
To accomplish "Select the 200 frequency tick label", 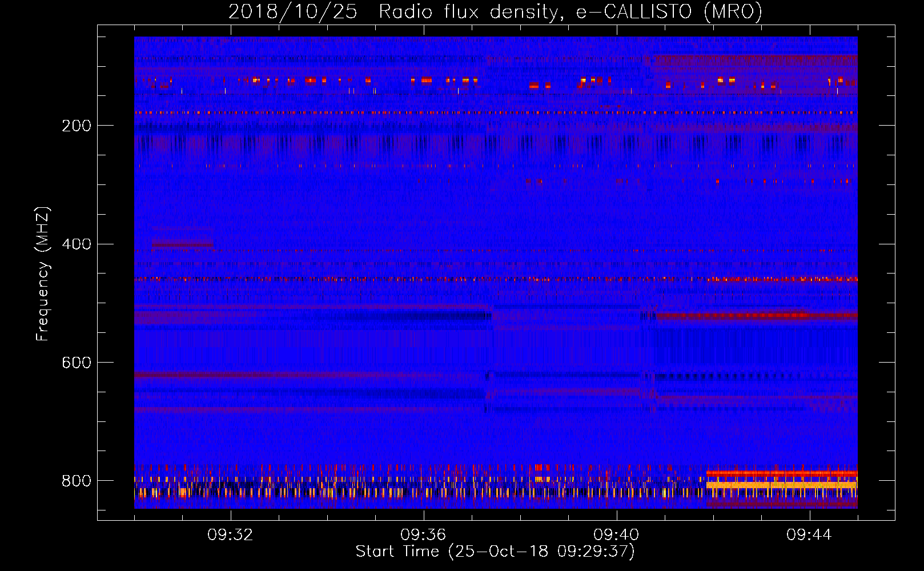I will (x=77, y=126).
